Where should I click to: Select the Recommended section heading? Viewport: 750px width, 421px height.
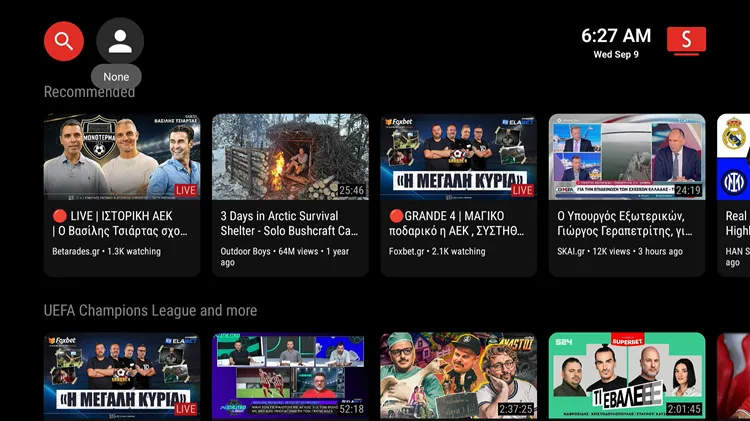(89, 92)
